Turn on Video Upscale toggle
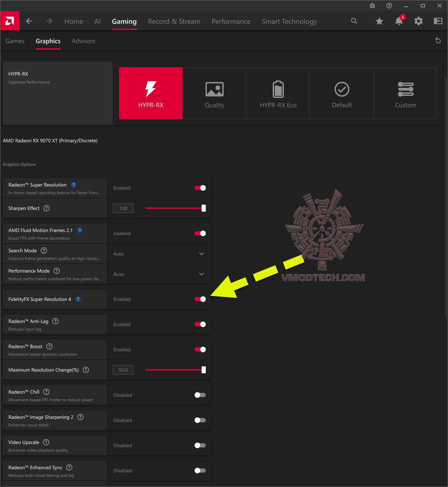Screen dimensions: 448x487 (200, 445)
